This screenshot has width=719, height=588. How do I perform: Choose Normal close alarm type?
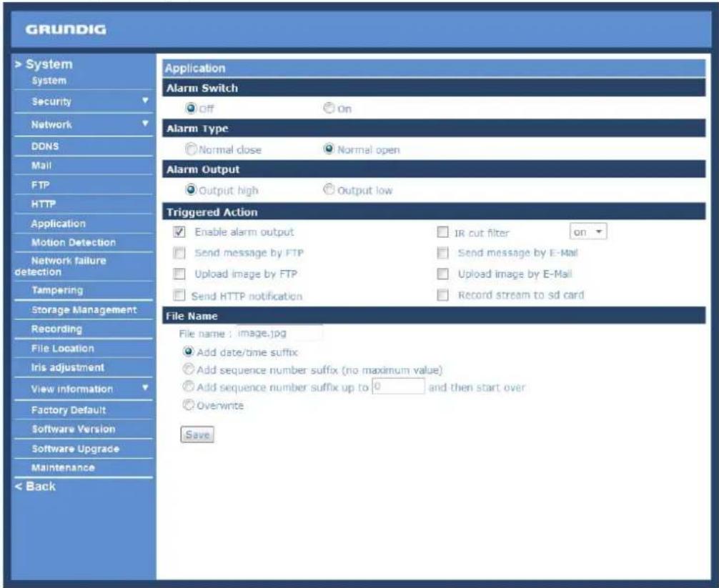[x=191, y=149]
